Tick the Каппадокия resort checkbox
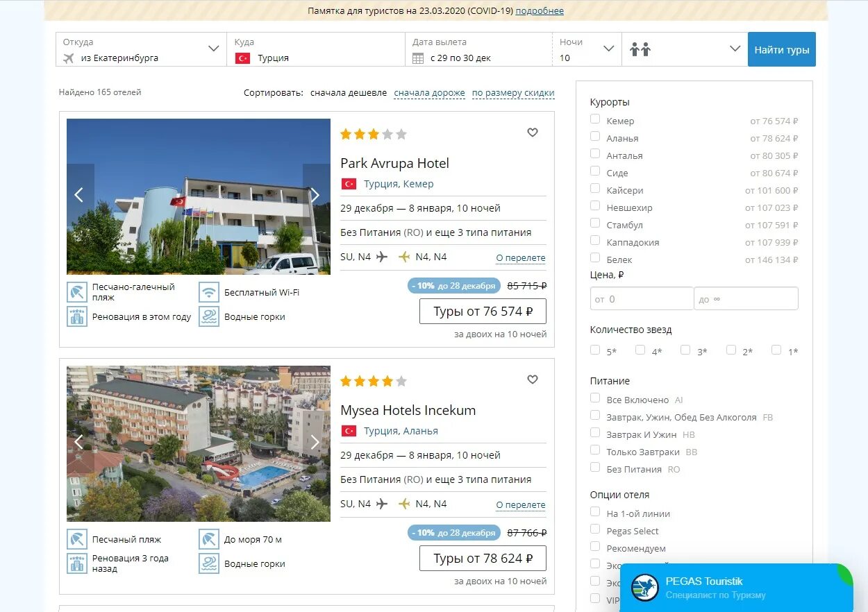The image size is (868, 612). pyautogui.click(x=595, y=240)
